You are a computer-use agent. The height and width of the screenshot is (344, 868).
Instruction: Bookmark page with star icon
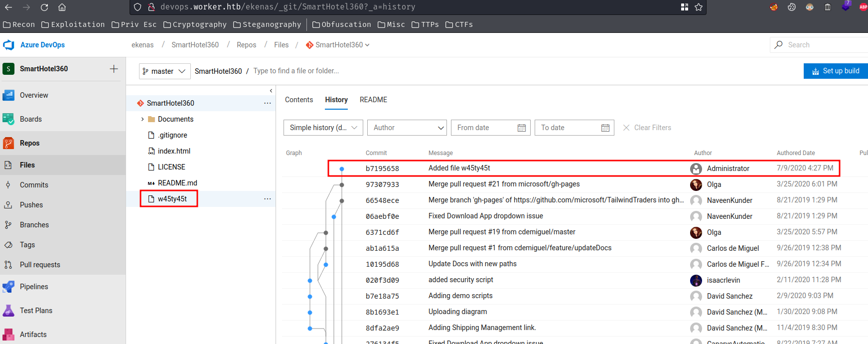coord(699,7)
